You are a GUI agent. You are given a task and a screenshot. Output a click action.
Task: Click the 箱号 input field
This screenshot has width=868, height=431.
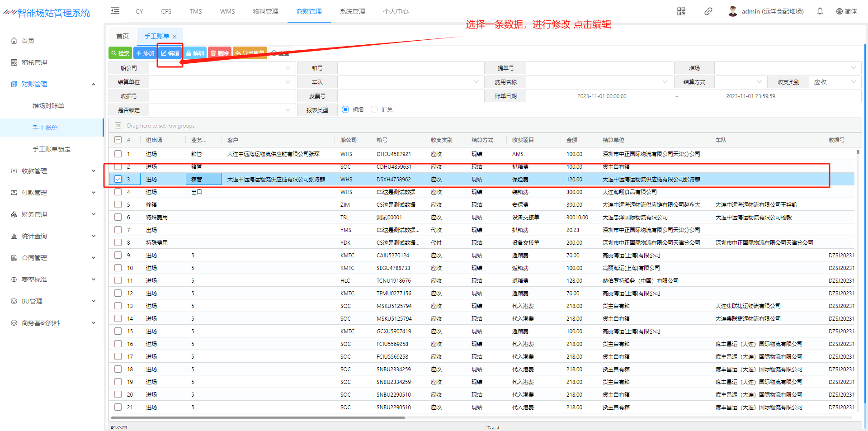(410, 68)
